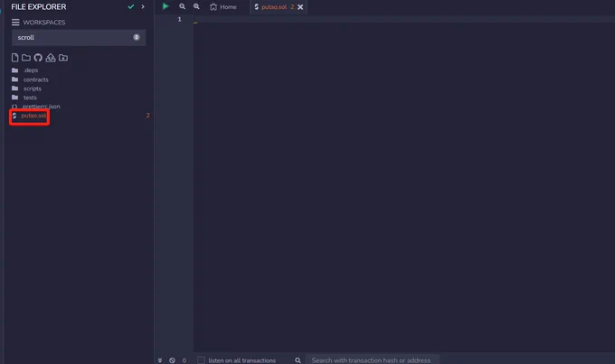Enable listen on all transactions checkbox
The height and width of the screenshot is (364, 615).
(201, 360)
